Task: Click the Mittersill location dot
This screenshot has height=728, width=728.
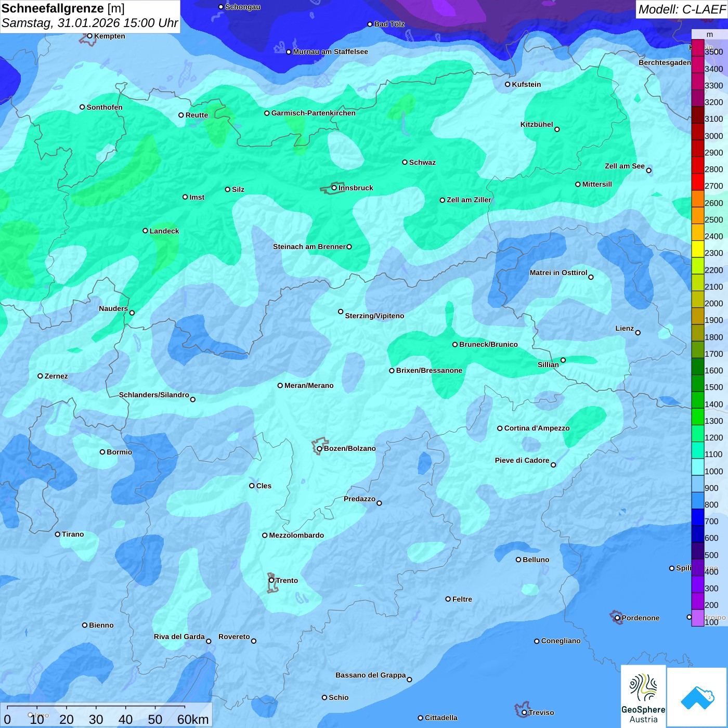Action: tap(578, 184)
